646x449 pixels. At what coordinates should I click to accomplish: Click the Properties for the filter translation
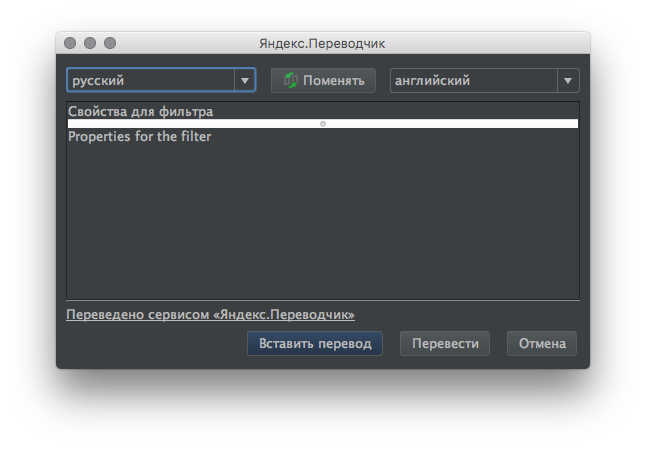pyautogui.click(x=140, y=136)
